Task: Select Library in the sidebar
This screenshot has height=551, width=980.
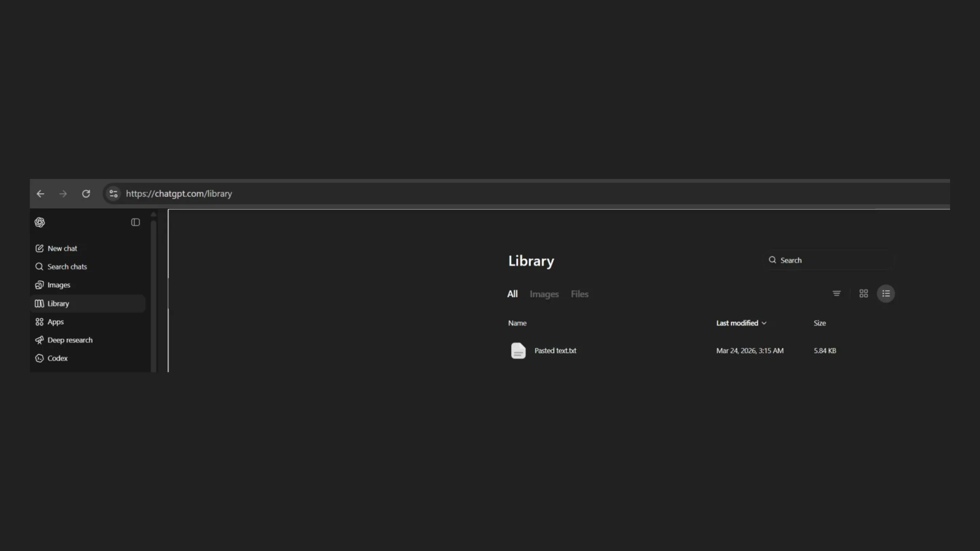Action: [x=58, y=303]
